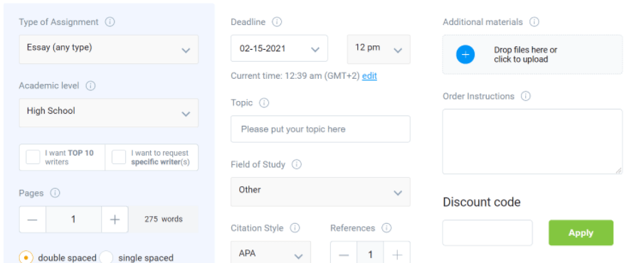Click info icon beside Order Instructions

tap(525, 96)
